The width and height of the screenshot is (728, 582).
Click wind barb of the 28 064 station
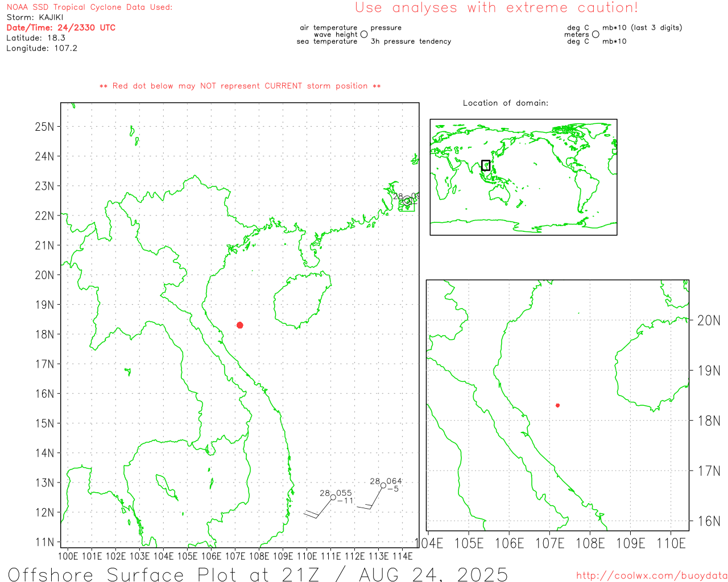click(370, 499)
